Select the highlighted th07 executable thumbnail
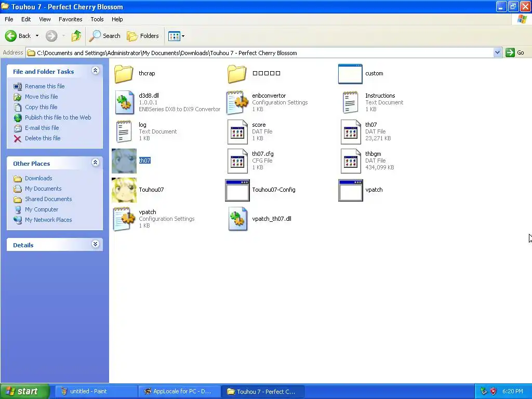Viewport: 532px width, 399px height. coord(124,161)
